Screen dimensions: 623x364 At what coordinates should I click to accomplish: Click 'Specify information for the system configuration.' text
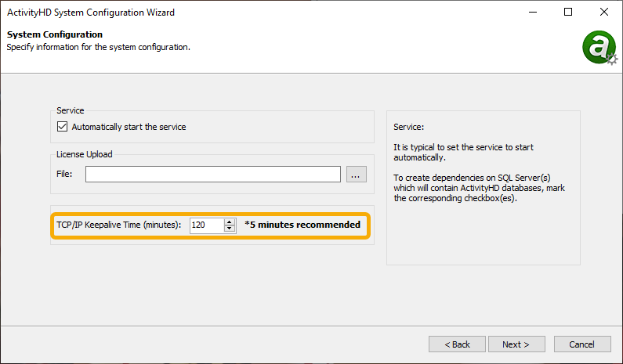98,47
